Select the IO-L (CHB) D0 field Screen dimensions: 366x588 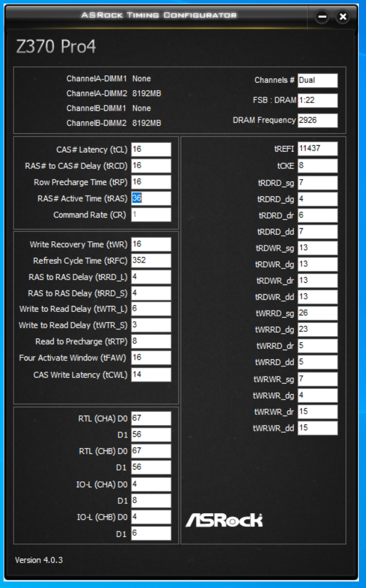point(151,517)
